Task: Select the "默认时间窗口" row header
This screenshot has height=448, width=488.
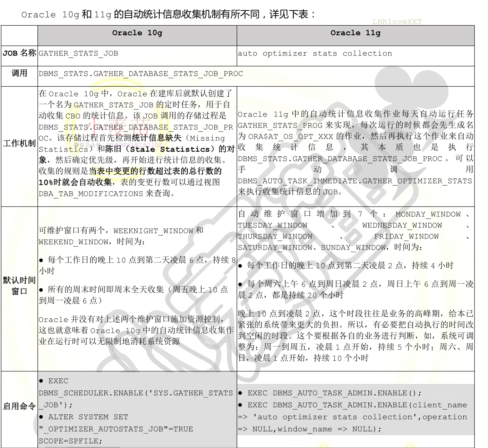Action: 19,286
